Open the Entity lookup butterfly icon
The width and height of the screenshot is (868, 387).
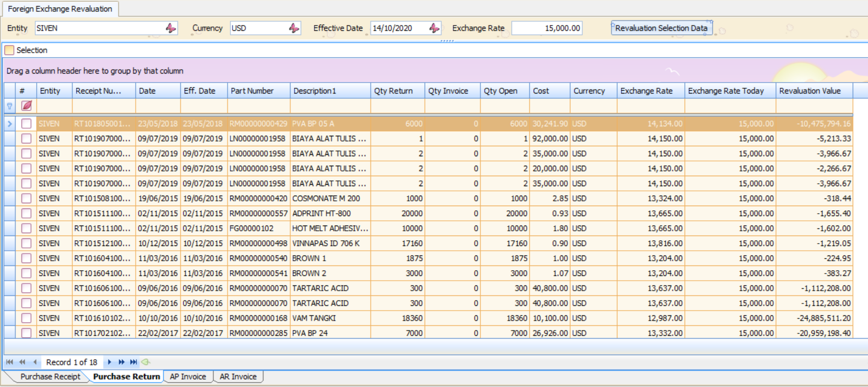[171, 28]
